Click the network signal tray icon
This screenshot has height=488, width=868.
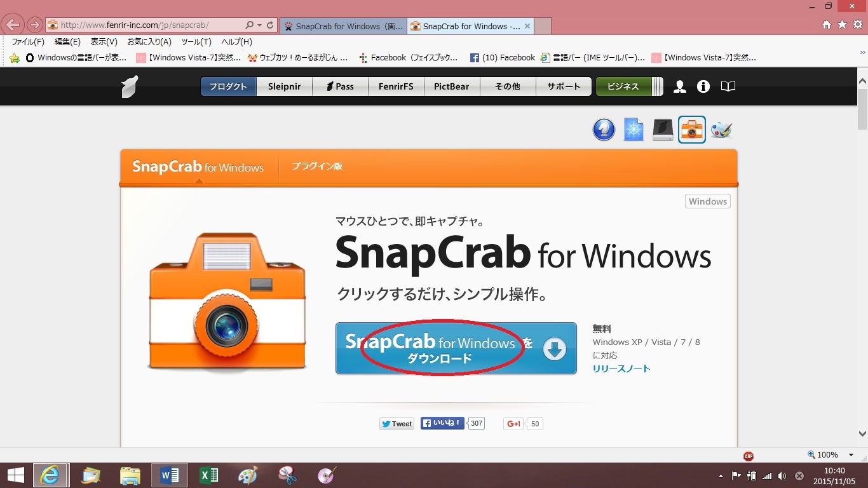click(x=767, y=476)
